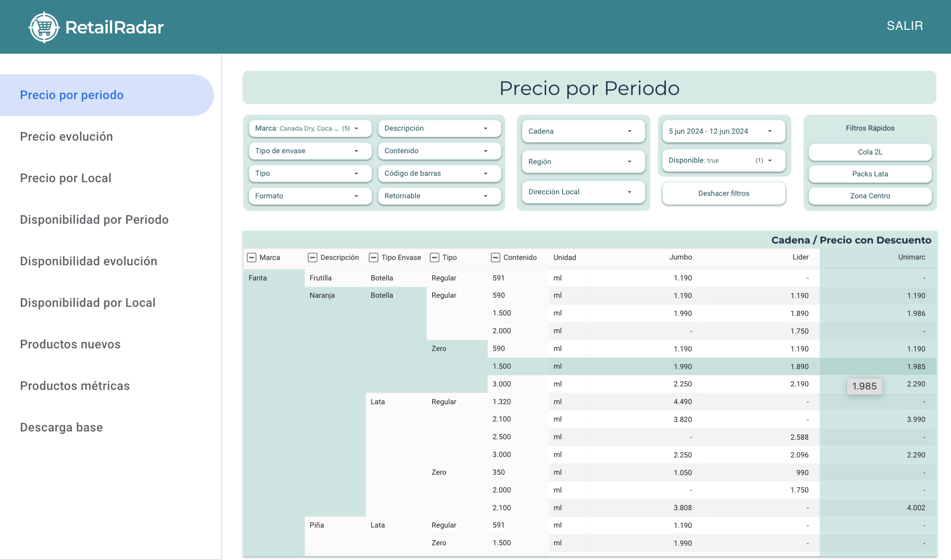Open the Descripción filter dropdown
This screenshot has height=560, width=951.
click(x=440, y=128)
